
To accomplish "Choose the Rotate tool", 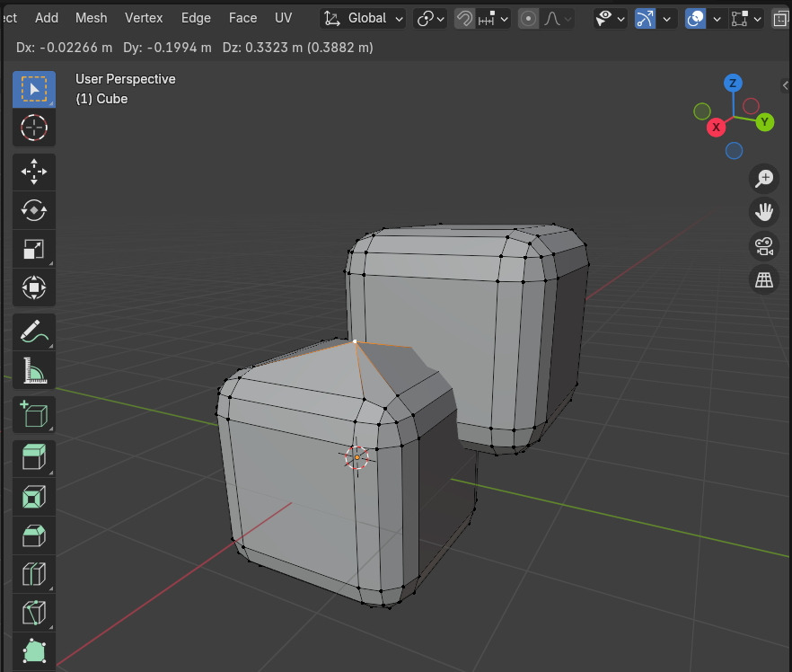I will (x=34, y=210).
